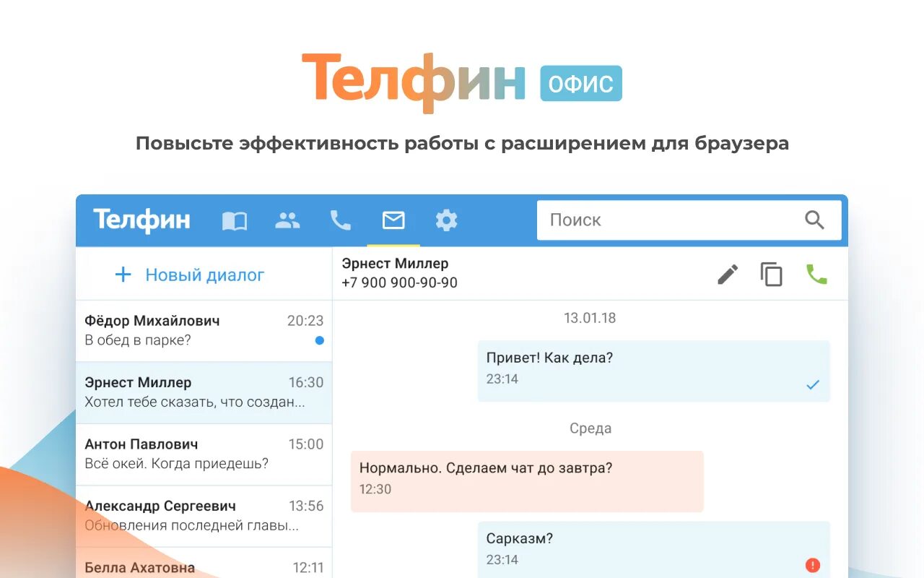Open the Белла Ахатовна conversation
This screenshot has width=924, height=578.
(204, 564)
